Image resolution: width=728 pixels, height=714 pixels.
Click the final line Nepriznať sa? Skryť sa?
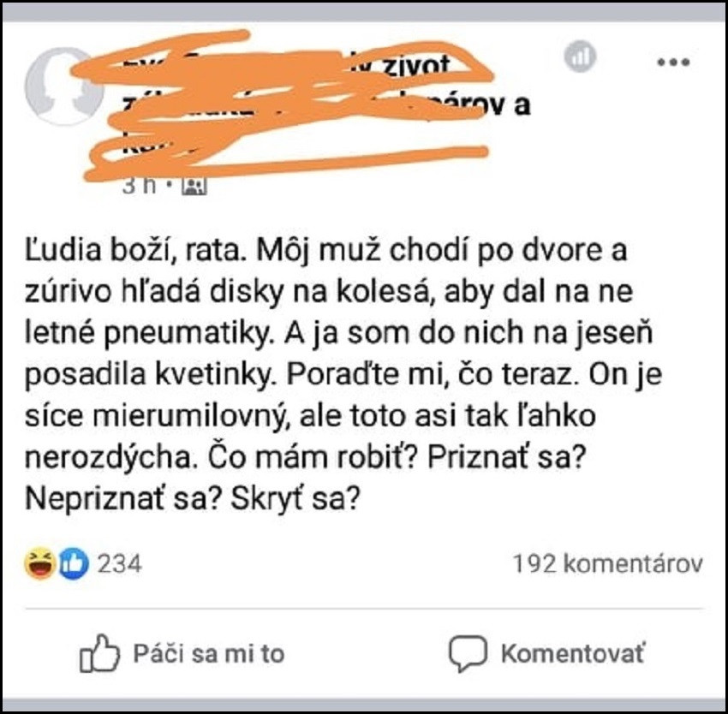[x=192, y=499]
